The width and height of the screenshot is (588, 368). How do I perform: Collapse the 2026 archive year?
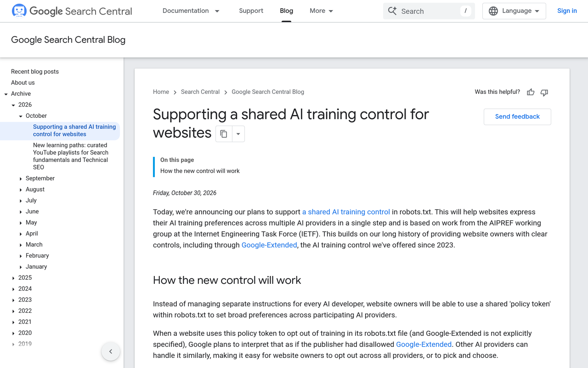13,105
